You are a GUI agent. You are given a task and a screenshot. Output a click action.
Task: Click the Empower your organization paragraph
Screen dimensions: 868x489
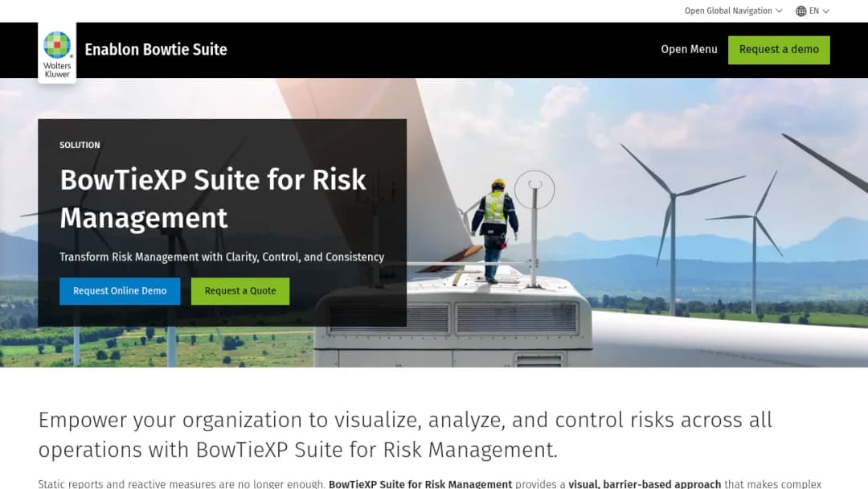[404, 435]
